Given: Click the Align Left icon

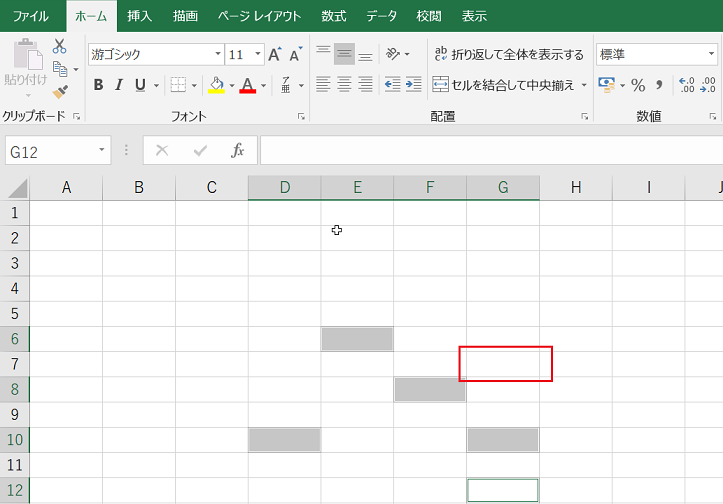Looking at the screenshot, I should [x=323, y=85].
